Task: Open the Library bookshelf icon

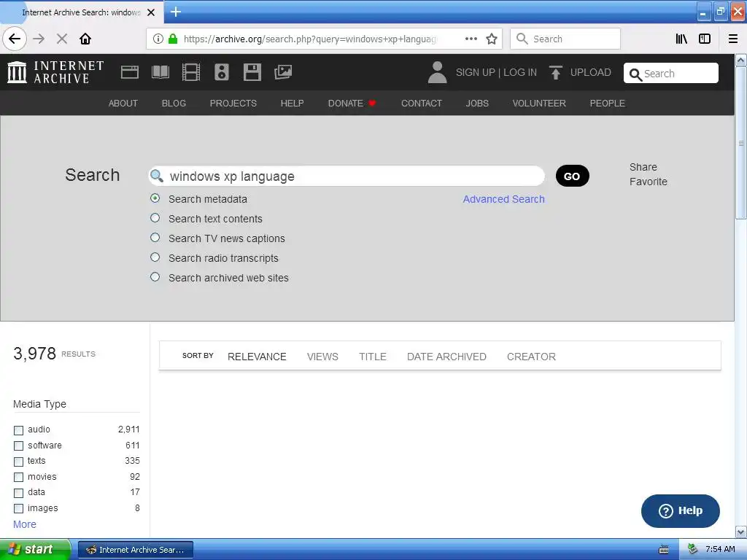Action: [681, 39]
